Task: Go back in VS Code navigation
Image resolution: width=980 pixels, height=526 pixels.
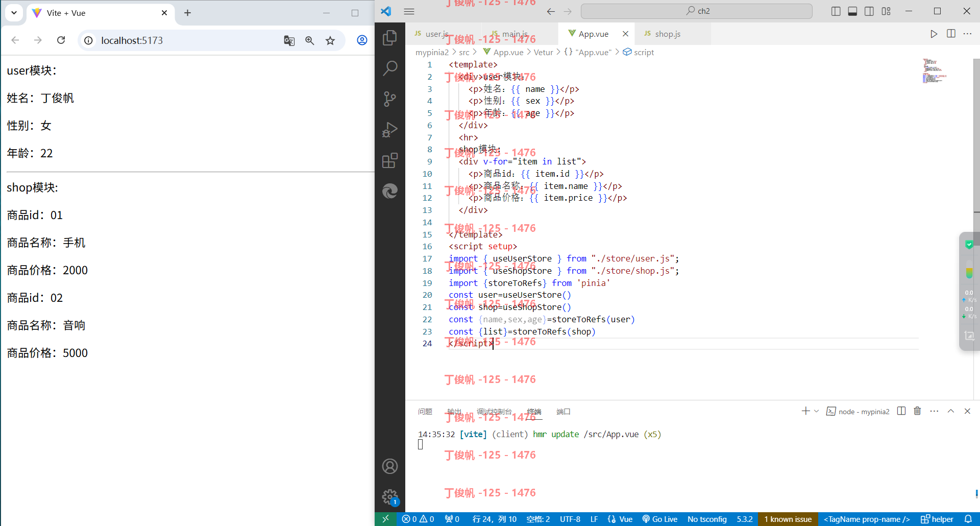Action: point(551,11)
